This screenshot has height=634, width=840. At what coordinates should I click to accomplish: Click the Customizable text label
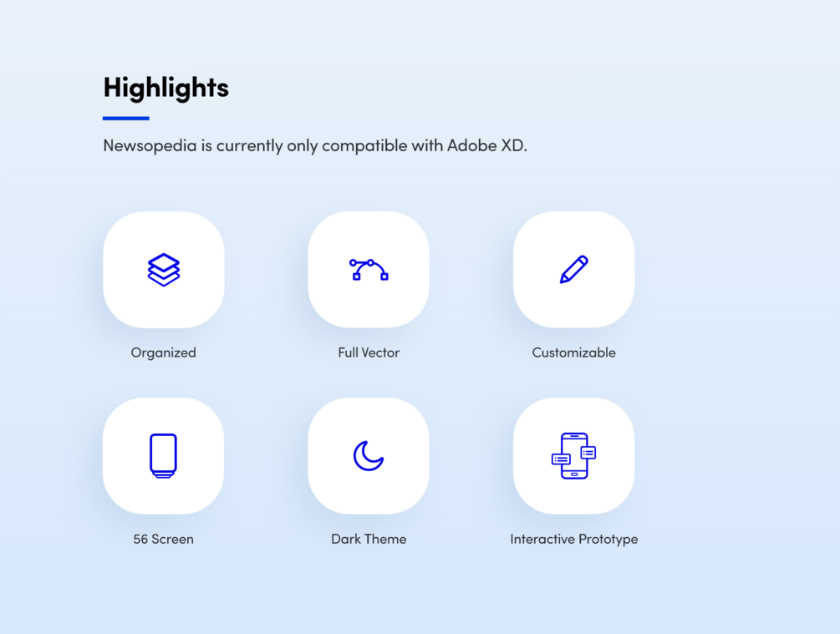[573, 353]
